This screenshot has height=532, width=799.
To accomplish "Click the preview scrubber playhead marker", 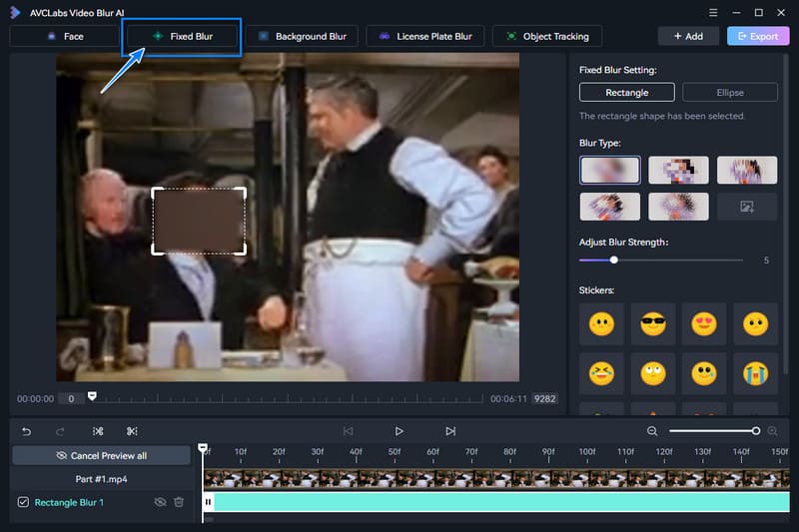I will 92,395.
